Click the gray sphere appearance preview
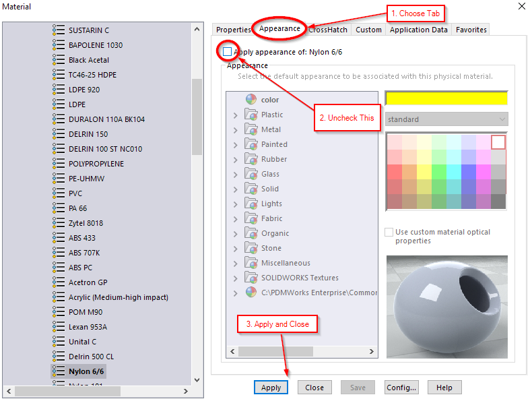532x399 pixels. [x=446, y=306]
